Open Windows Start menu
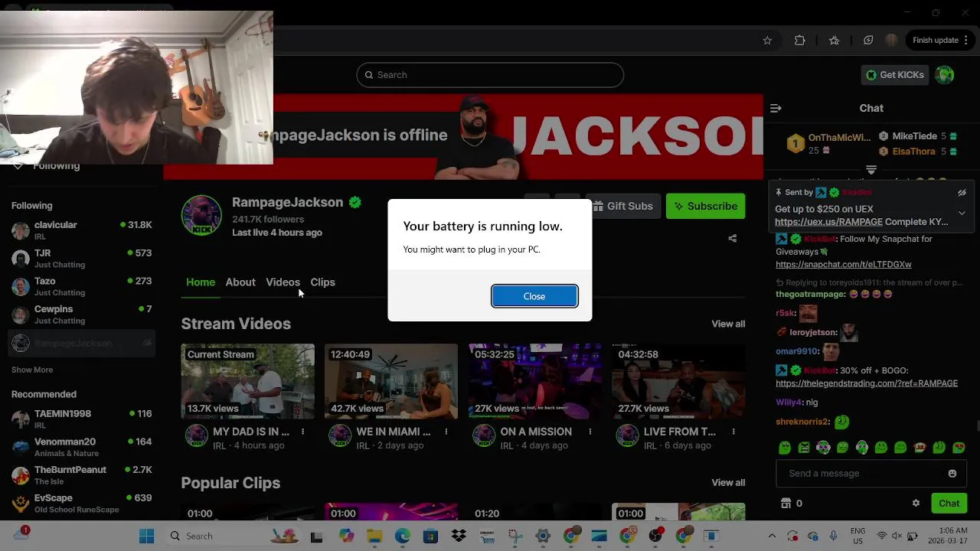The image size is (980, 551). [x=146, y=536]
